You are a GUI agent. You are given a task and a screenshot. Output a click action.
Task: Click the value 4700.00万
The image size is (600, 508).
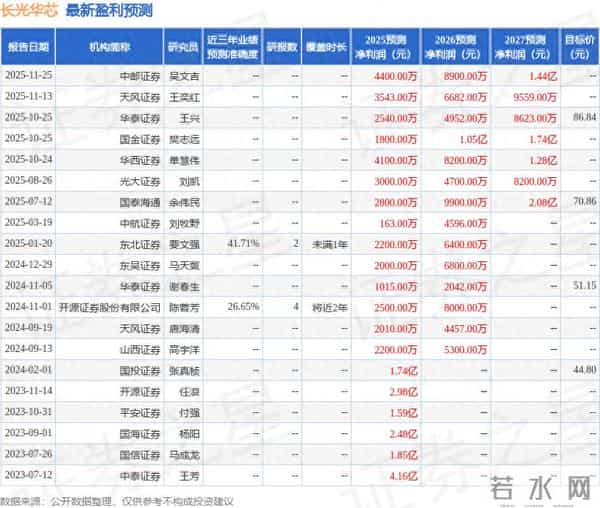pos(465,182)
